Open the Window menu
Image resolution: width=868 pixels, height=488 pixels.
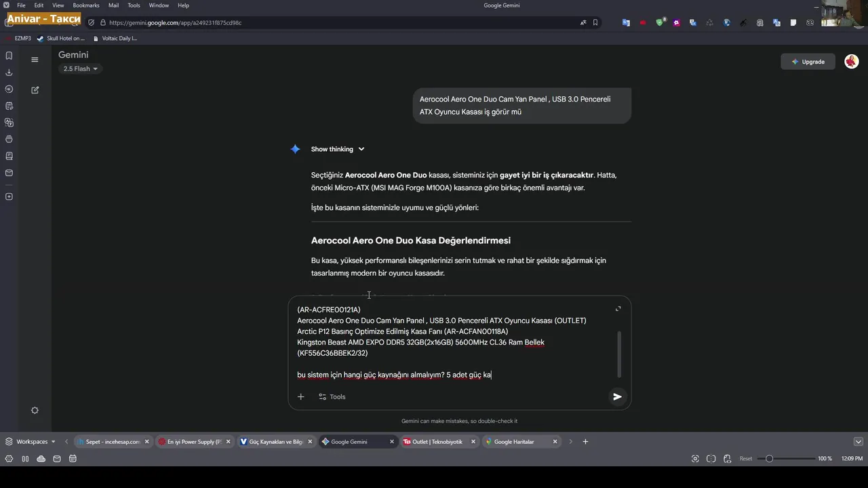pos(159,5)
